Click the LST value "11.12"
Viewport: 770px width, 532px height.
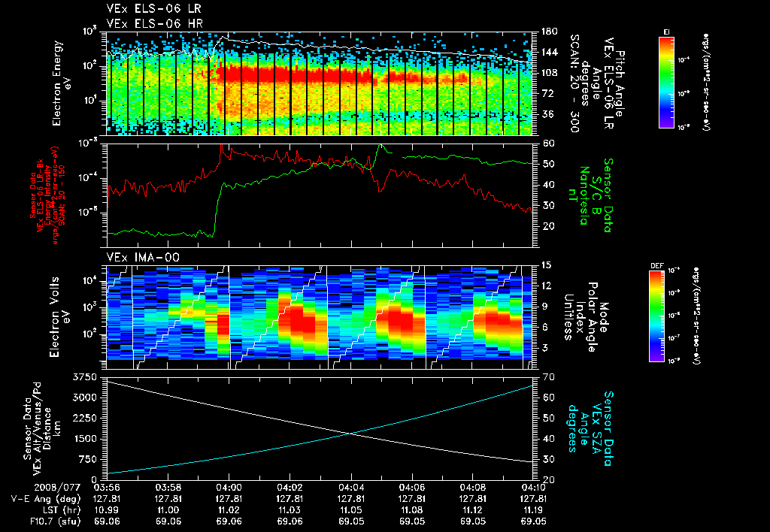click(x=472, y=510)
